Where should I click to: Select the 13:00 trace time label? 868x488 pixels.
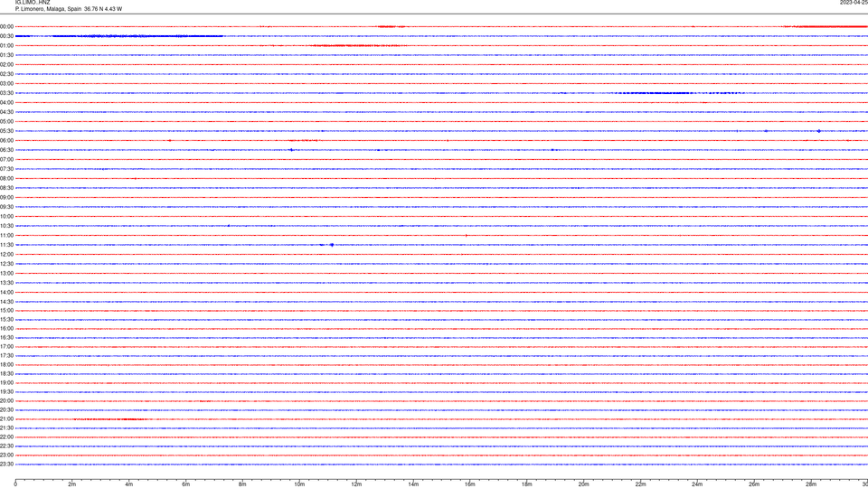click(6, 273)
